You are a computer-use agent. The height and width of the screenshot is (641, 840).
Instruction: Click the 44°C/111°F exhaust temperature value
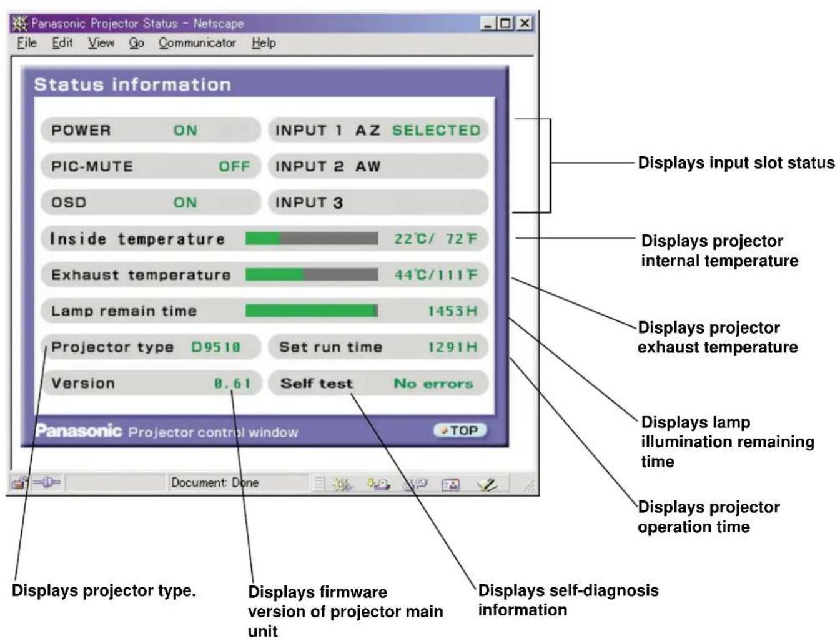(436, 275)
